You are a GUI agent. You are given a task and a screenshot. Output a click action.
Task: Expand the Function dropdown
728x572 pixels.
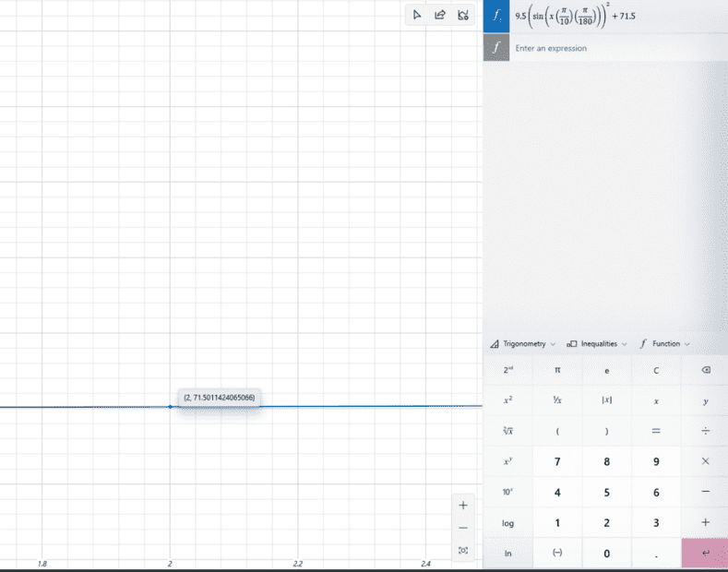pyautogui.click(x=664, y=344)
